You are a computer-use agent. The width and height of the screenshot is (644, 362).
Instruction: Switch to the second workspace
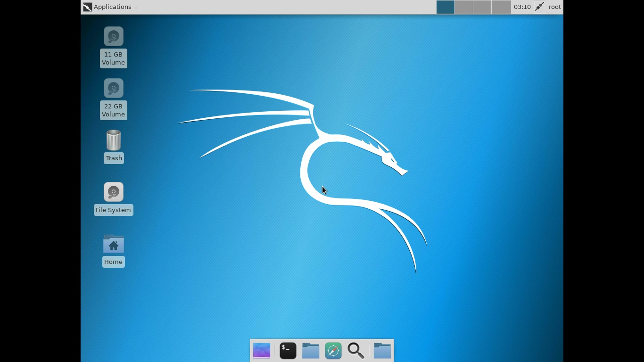click(x=464, y=7)
